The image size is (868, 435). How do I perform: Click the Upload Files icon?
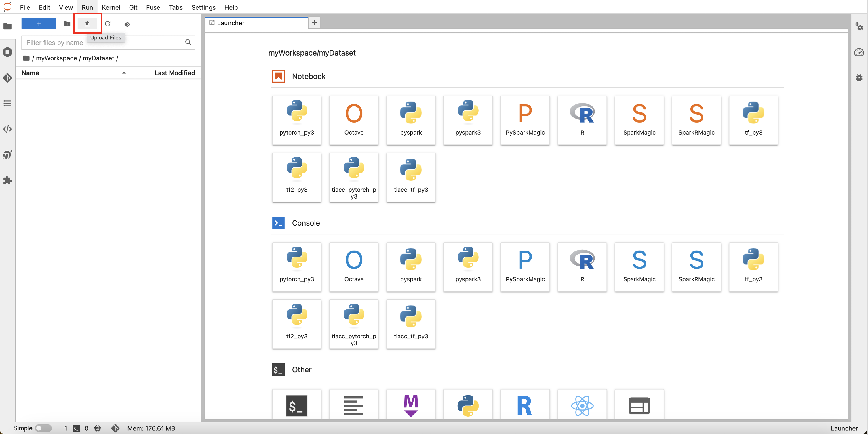coord(87,24)
